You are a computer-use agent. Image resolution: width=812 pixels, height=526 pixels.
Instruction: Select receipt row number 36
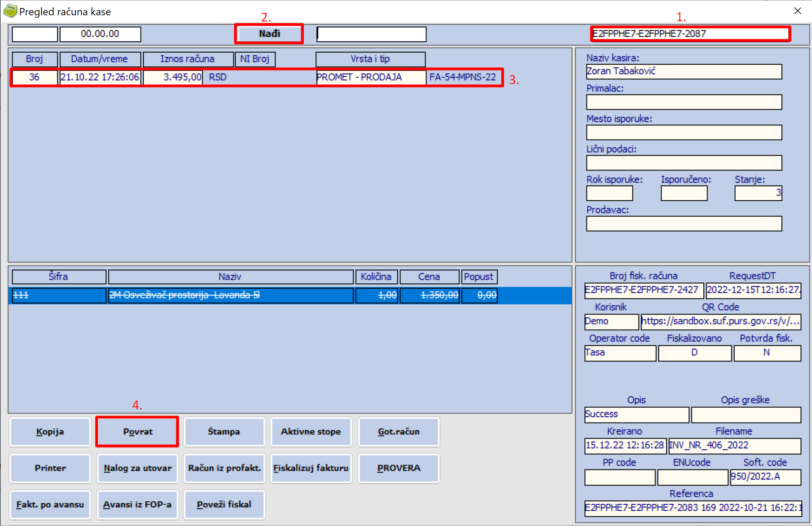tap(256, 77)
